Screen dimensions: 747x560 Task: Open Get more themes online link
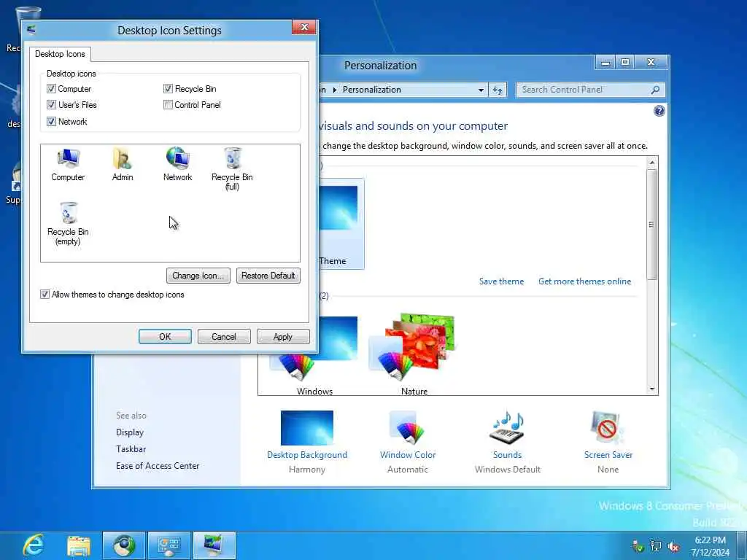pos(584,281)
